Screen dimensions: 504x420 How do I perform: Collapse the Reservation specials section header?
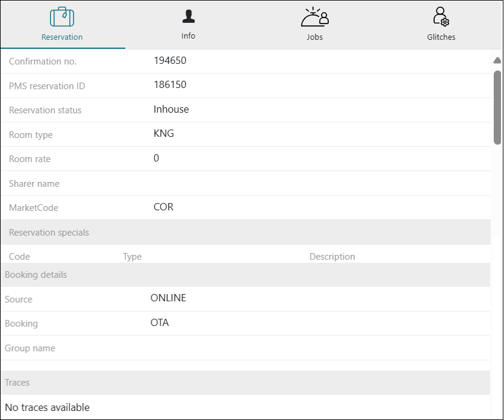pyautogui.click(x=49, y=233)
